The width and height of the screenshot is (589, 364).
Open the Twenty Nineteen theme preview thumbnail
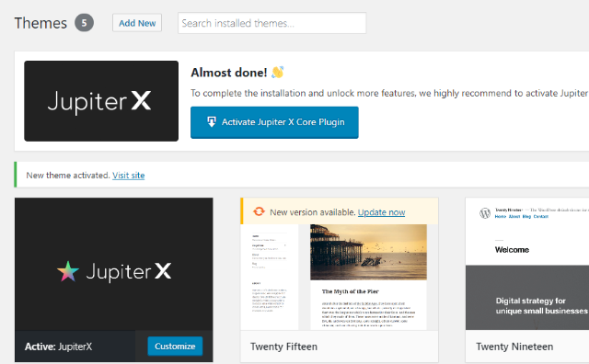point(527,264)
